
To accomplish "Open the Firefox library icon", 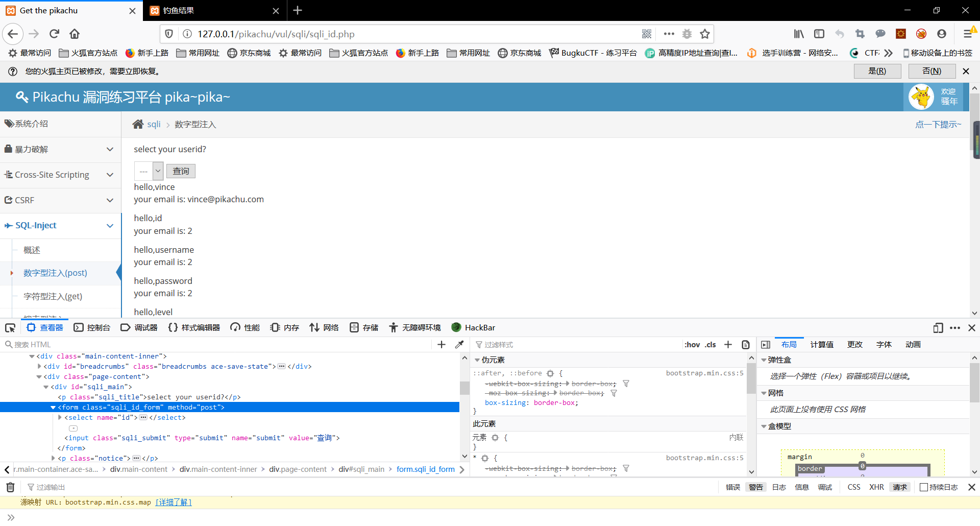I will pos(799,34).
